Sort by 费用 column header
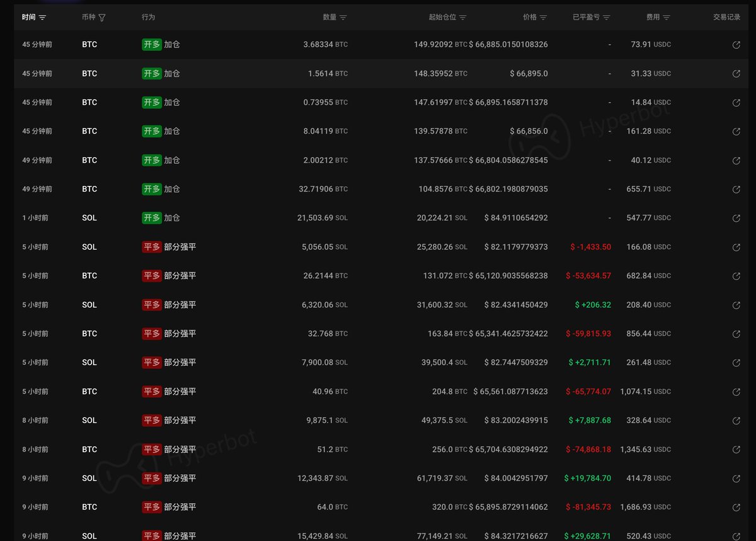The width and height of the screenshot is (756, 541). 667,18
